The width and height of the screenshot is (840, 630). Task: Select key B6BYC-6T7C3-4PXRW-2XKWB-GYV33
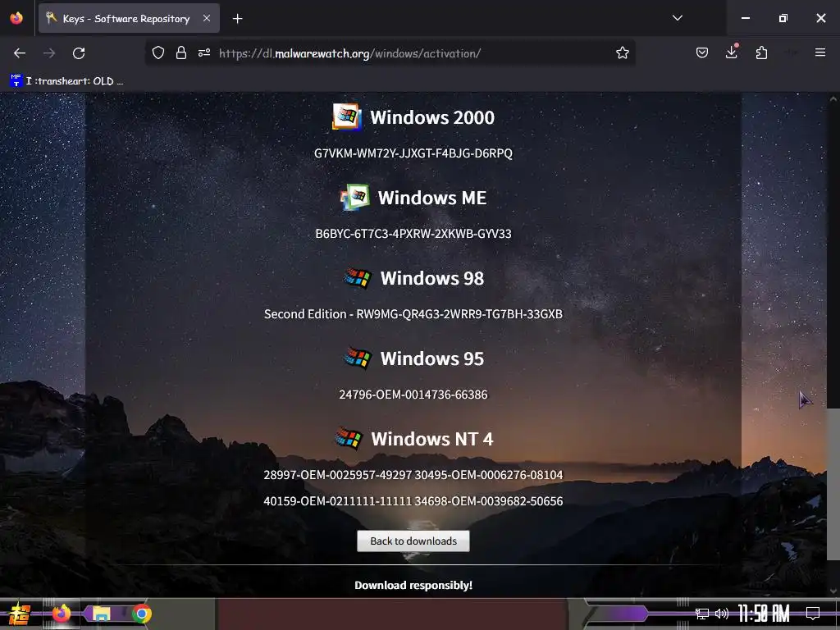point(413,234)
